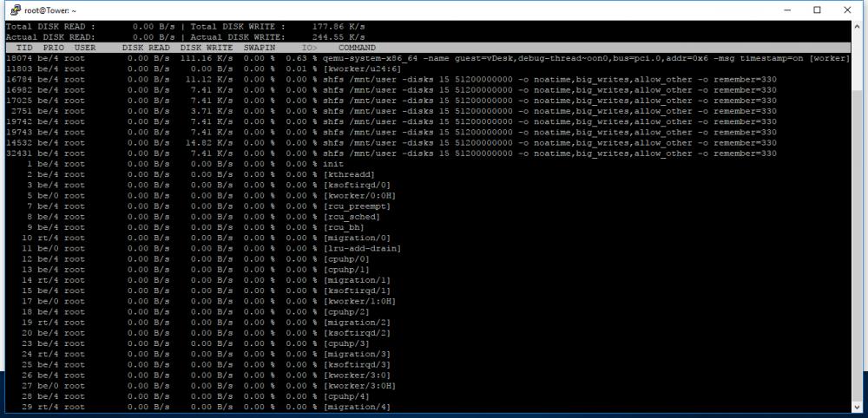Click the 14.82 K/s disk write value
Viewport: 868px width, 418px height.
click(x=209, y=142)
